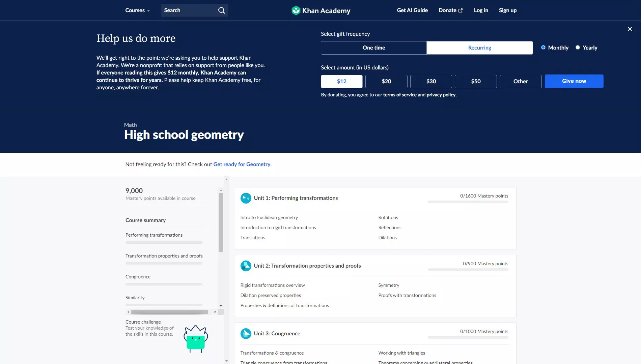
Task: Click the external-link icon beside Donate
Action: 461,10
